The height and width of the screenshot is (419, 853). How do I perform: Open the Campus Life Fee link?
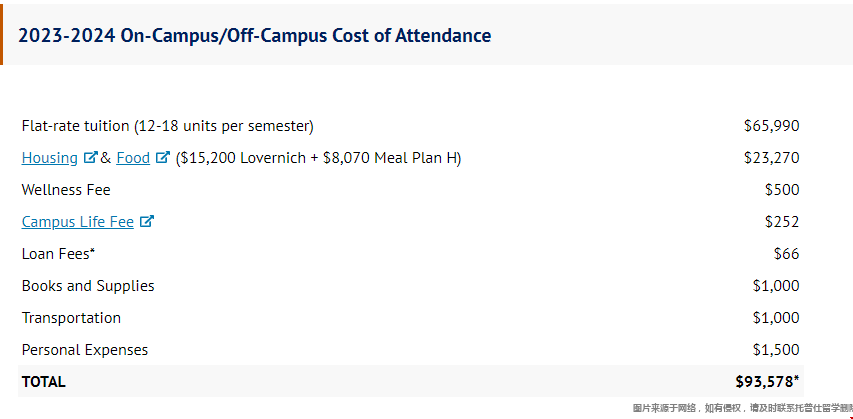(x=77, y=222)
